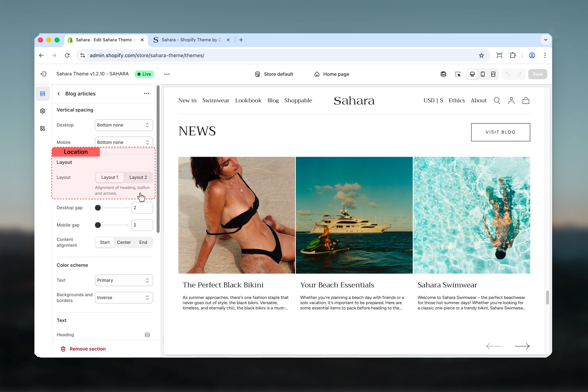Viewport: 588px width, 392px height.
Task: Switch to Sahara Edit Theme tab
Action: pos(106,40)
